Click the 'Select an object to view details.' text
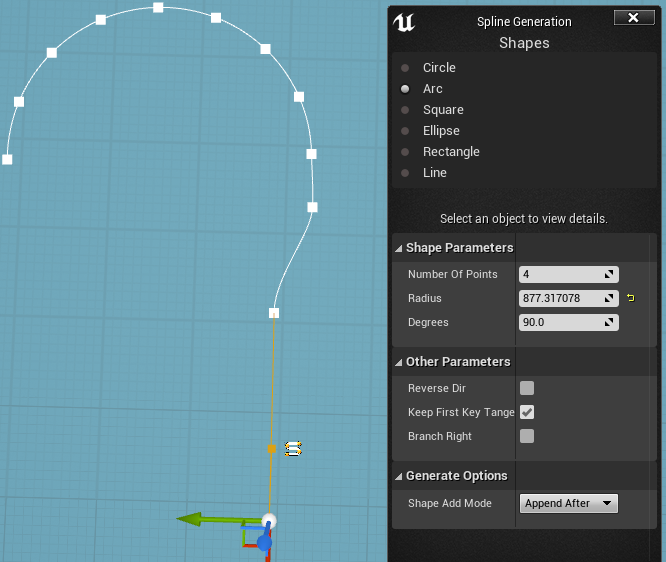 [524, 219]
